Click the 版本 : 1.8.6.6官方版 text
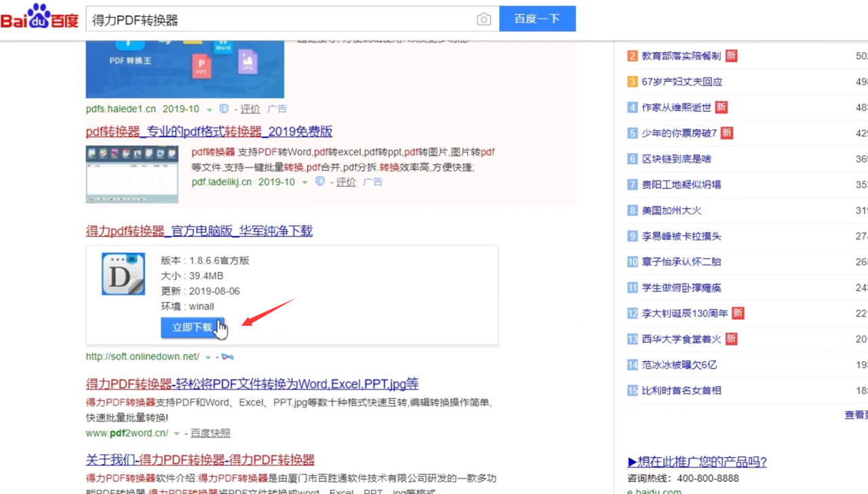The height and width of the screenshot is (494, 868). tap(205, 261)
